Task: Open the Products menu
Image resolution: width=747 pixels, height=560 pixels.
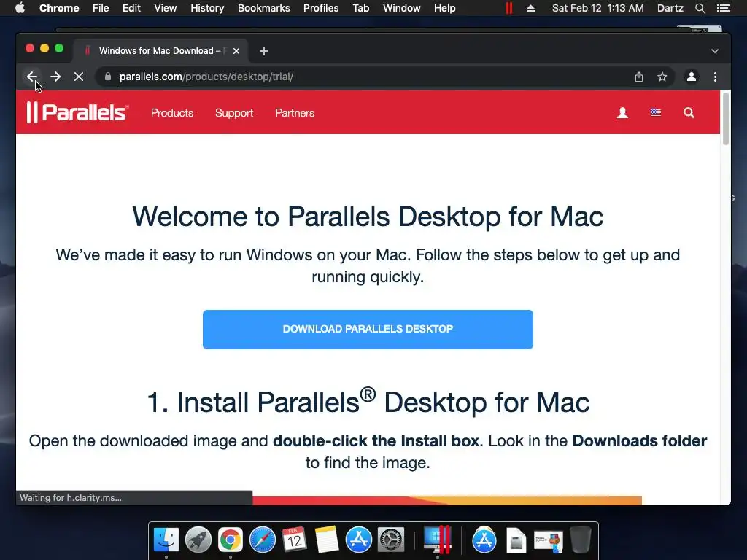Action: [172, 113]
